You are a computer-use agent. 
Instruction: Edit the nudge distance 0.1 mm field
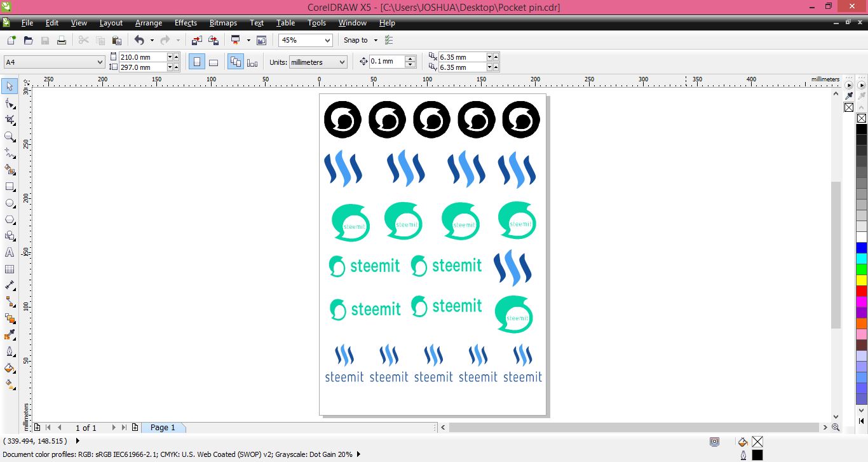387,62
